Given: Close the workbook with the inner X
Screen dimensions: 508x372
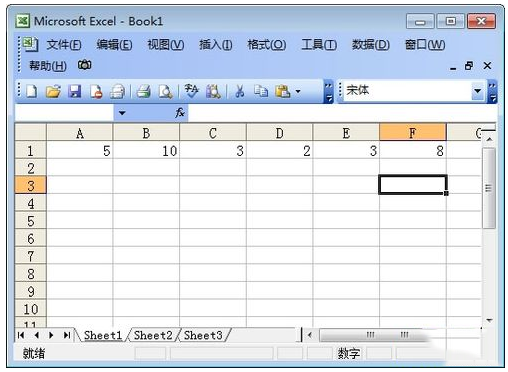Looking at the screenshot, I should [x=487, y=66].
